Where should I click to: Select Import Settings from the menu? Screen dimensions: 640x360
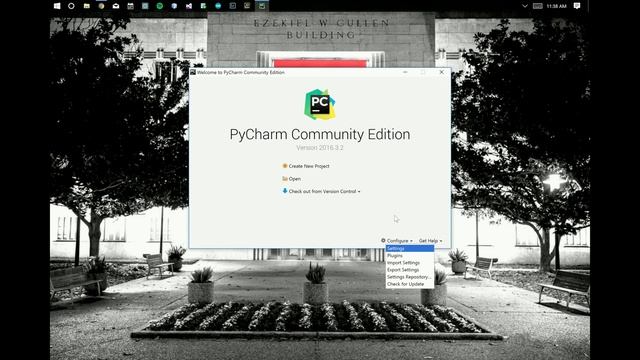pos(409,263)
